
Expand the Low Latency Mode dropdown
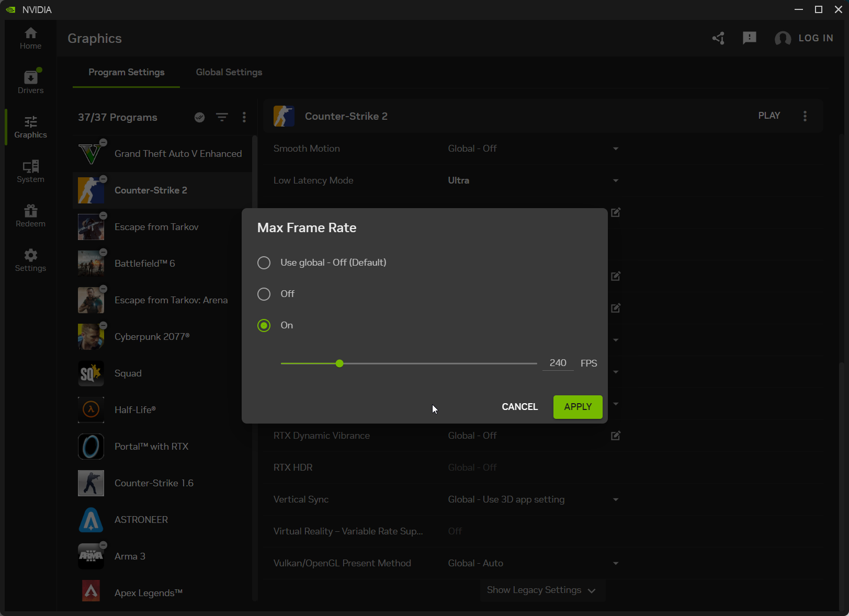616,181
